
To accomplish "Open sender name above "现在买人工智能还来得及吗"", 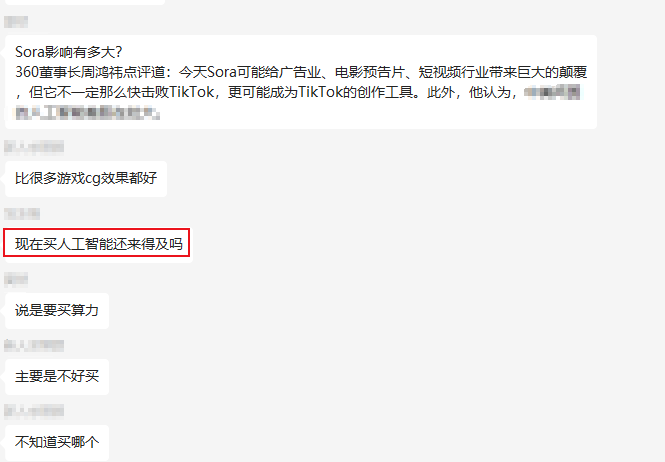I will pyautogui.click(x=22, y=213).
